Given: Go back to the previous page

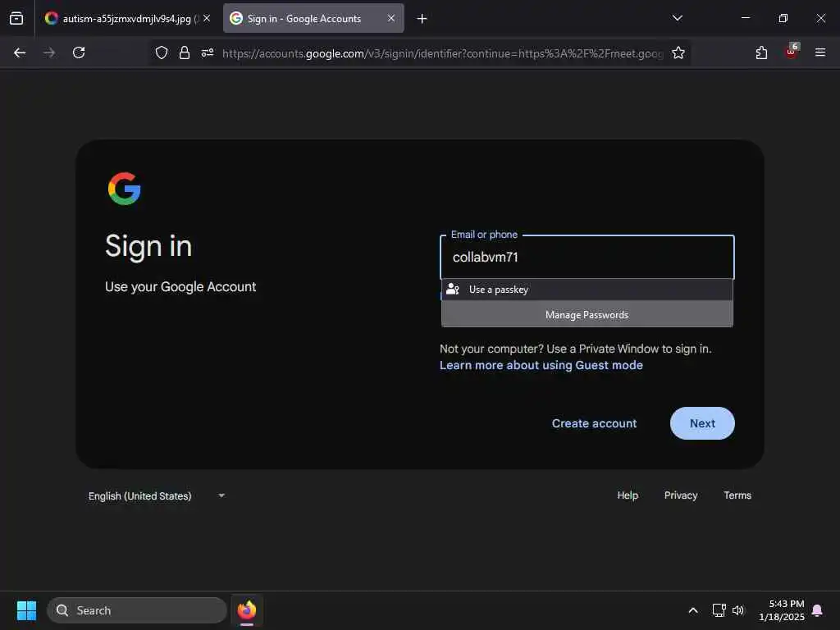Looking at the screenshot, I should 20,52.
